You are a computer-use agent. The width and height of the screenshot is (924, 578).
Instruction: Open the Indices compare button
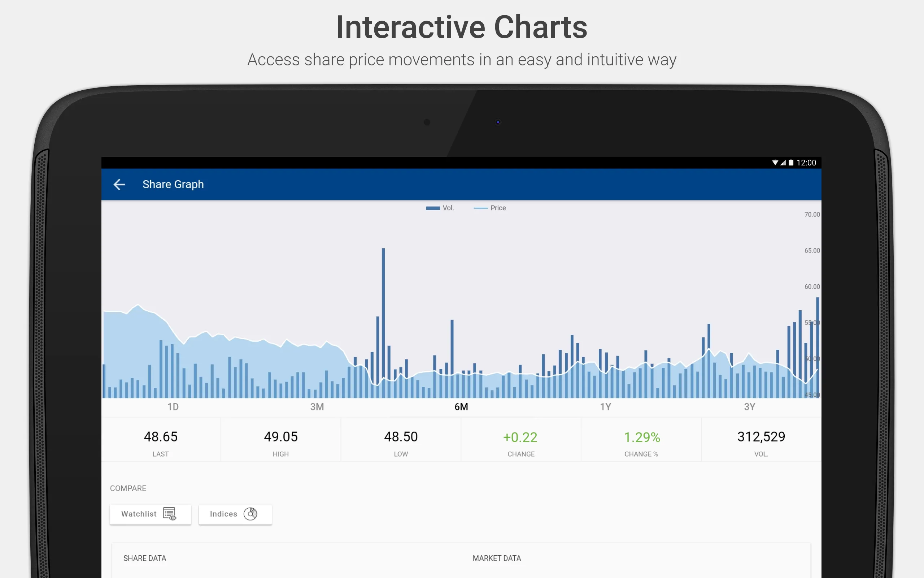pos(235,514)
